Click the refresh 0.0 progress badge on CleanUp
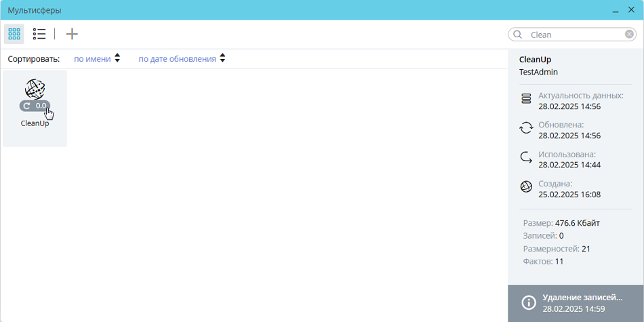 (x=35, y=106)
